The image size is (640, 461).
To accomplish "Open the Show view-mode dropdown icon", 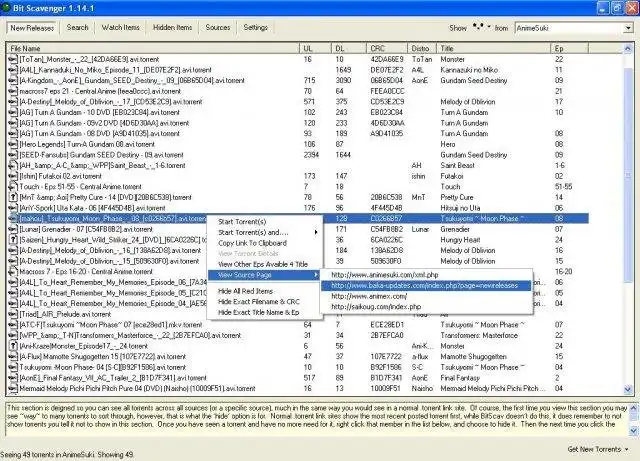I will (481, 27).
